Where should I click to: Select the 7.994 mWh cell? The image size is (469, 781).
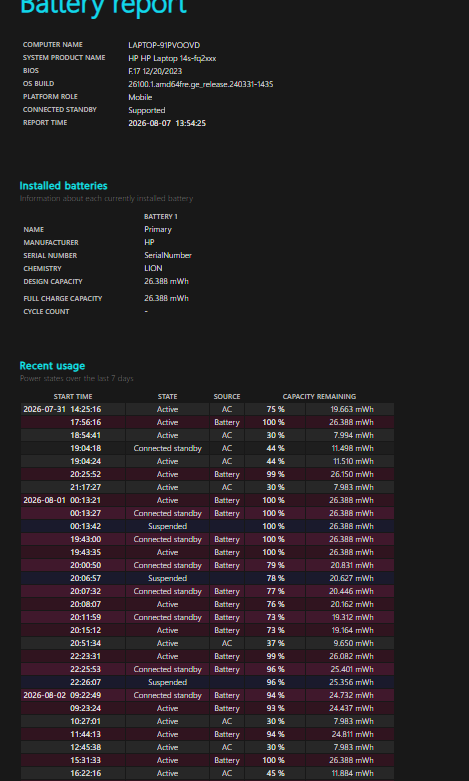click(x=352, y=435)
